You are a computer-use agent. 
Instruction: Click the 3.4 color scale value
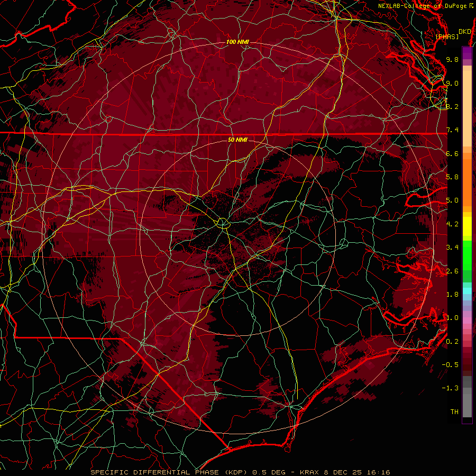click(452, 248)
